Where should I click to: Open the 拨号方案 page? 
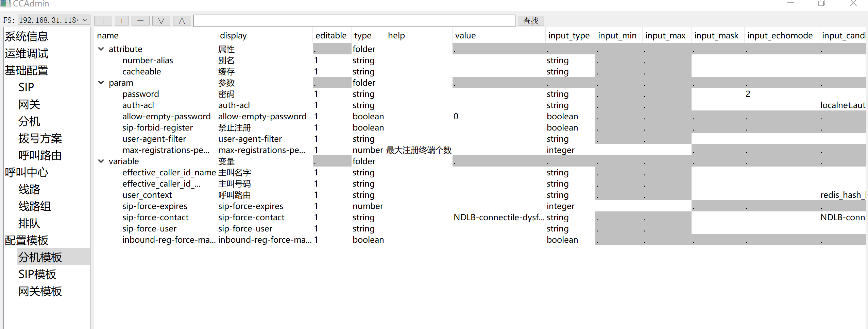(40, 138)
